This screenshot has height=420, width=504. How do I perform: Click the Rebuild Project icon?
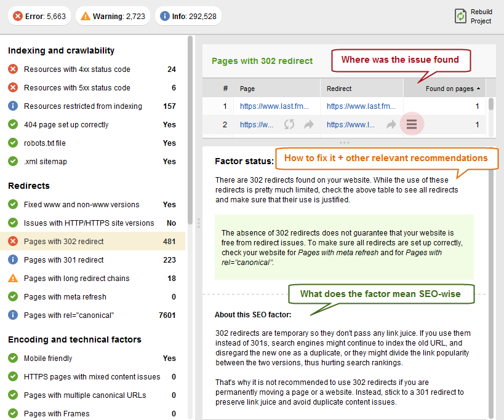(x=460, y=16)
